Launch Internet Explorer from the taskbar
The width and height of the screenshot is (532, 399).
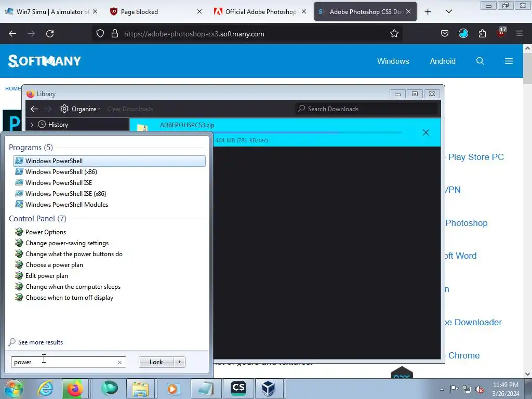coord(46,389)
